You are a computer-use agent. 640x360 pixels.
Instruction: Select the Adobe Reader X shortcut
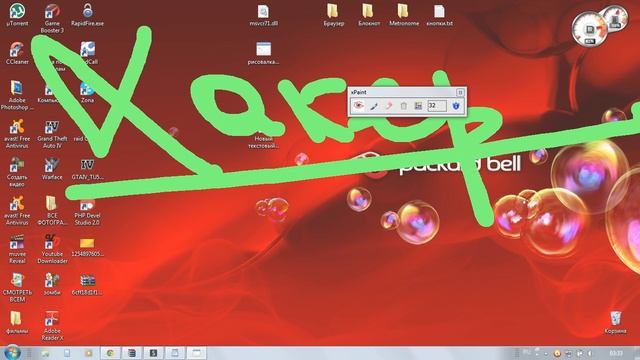tap(52, 326)
